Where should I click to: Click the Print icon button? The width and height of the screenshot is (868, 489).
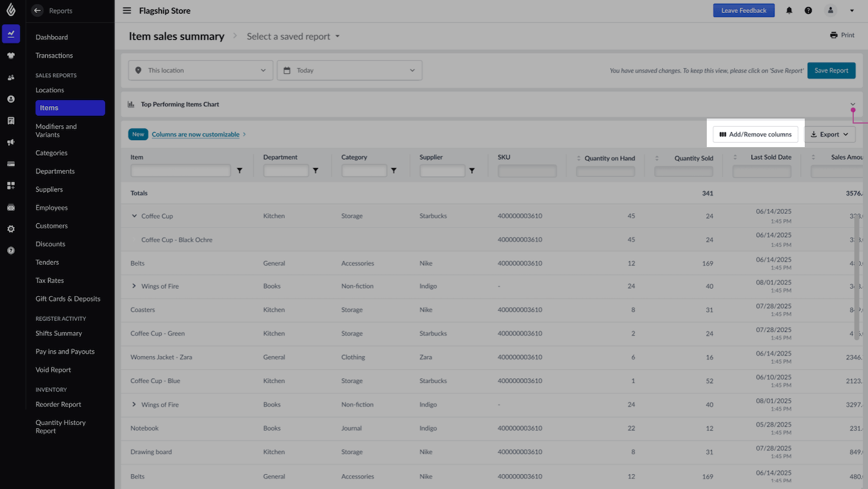842,35
